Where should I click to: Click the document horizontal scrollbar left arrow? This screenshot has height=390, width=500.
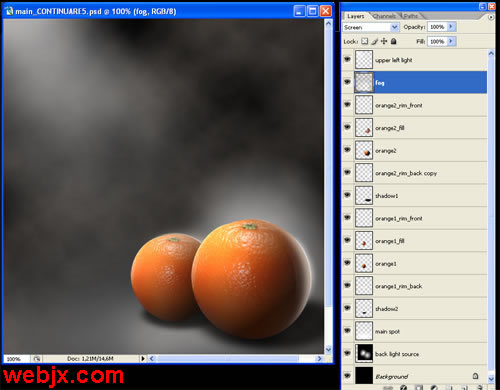(152, 359)
